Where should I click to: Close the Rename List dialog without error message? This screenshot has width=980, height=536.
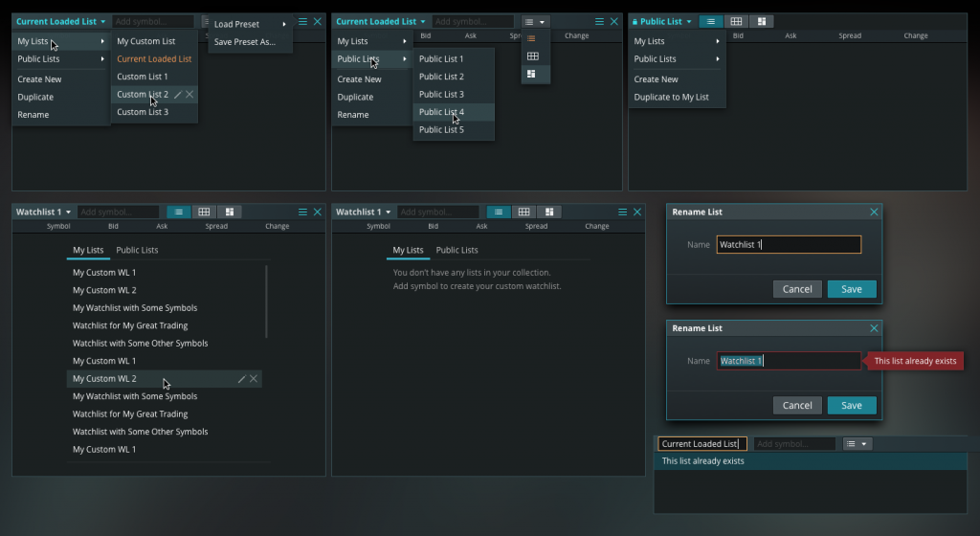point(874,212)
